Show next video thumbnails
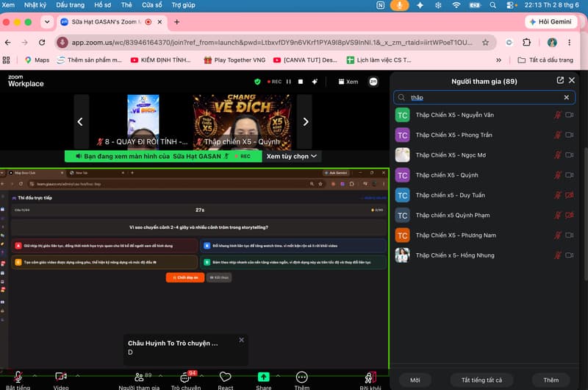 (306, 121)
